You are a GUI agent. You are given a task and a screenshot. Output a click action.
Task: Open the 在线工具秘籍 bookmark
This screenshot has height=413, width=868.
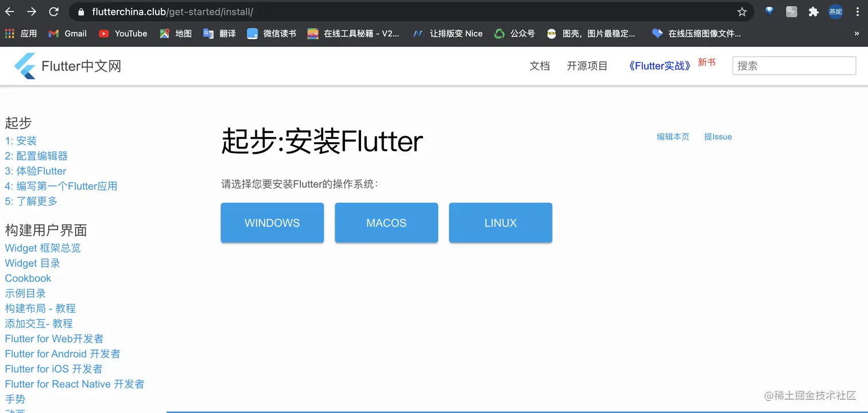point(353,34)
